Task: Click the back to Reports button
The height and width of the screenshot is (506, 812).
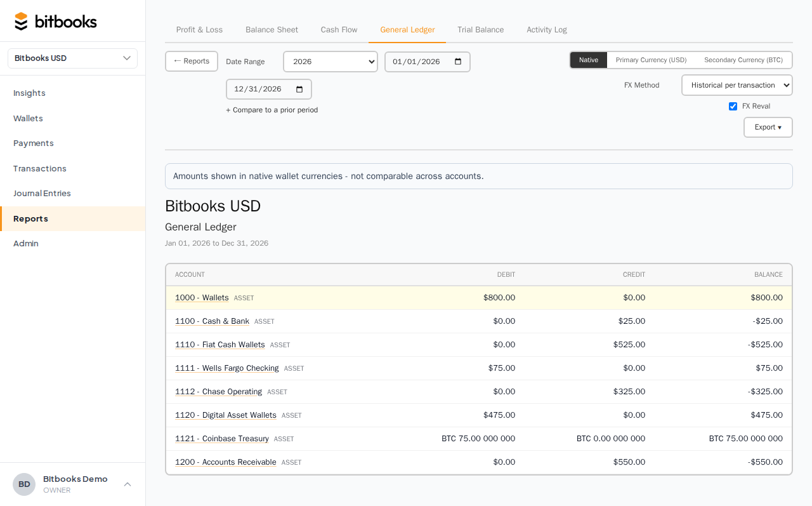Action: (x=192, y=61)
